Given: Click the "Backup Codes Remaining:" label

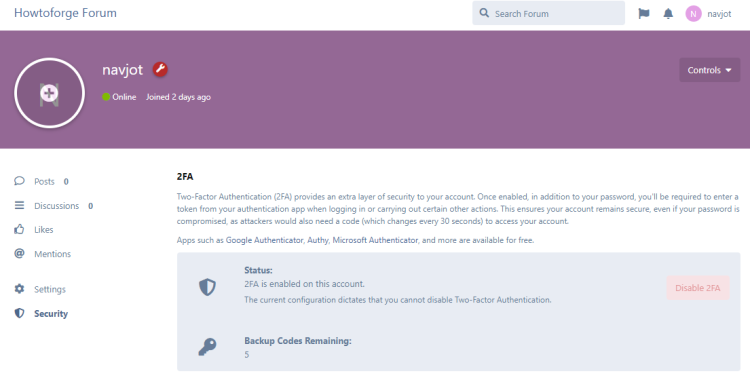Looking at the screenshot, I should click(x=298, y=341).
